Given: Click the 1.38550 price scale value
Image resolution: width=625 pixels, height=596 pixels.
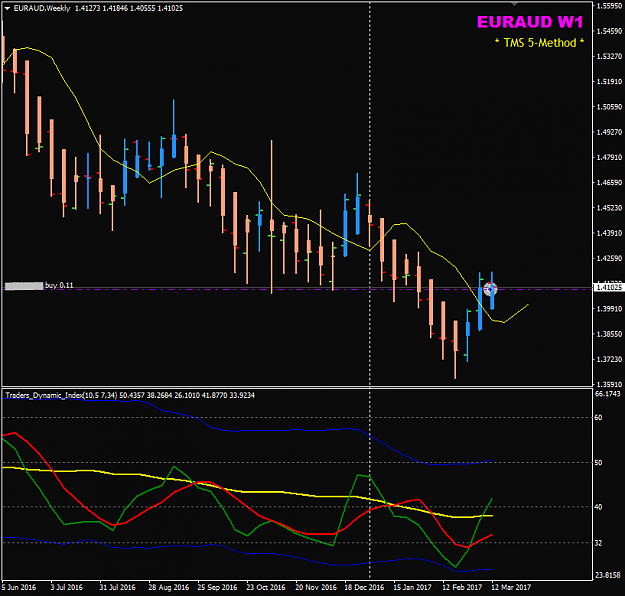Looking at the screenshot, I should [x=609, y=334].
